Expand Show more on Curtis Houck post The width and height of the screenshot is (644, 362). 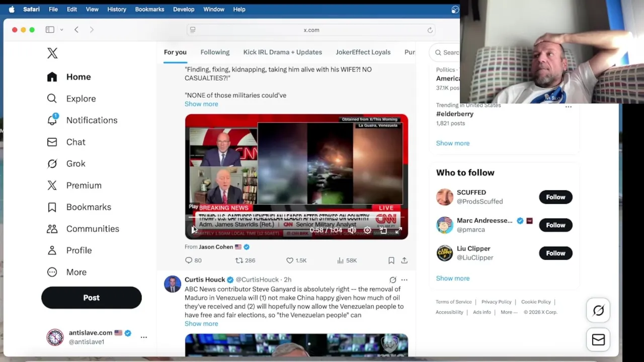point(201,324)
